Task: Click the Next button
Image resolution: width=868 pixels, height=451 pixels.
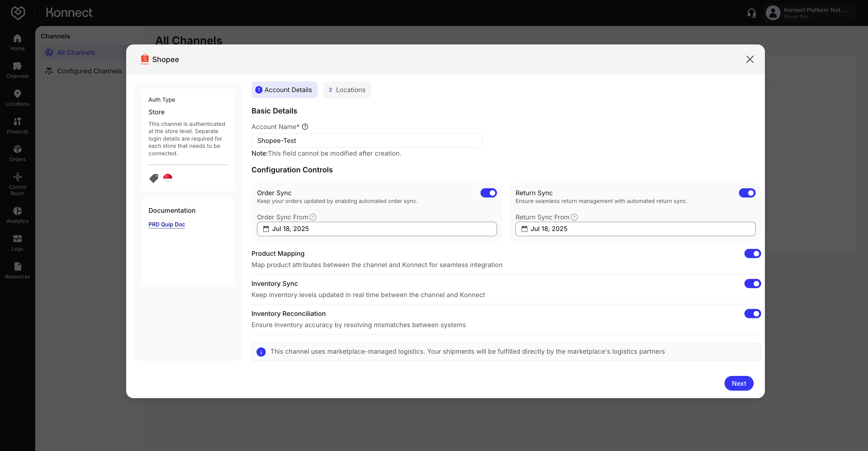Action: point(739,383)
